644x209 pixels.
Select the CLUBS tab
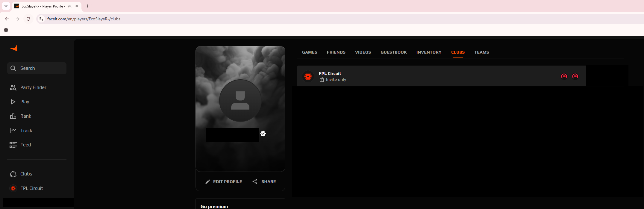[x=458, y=52]
